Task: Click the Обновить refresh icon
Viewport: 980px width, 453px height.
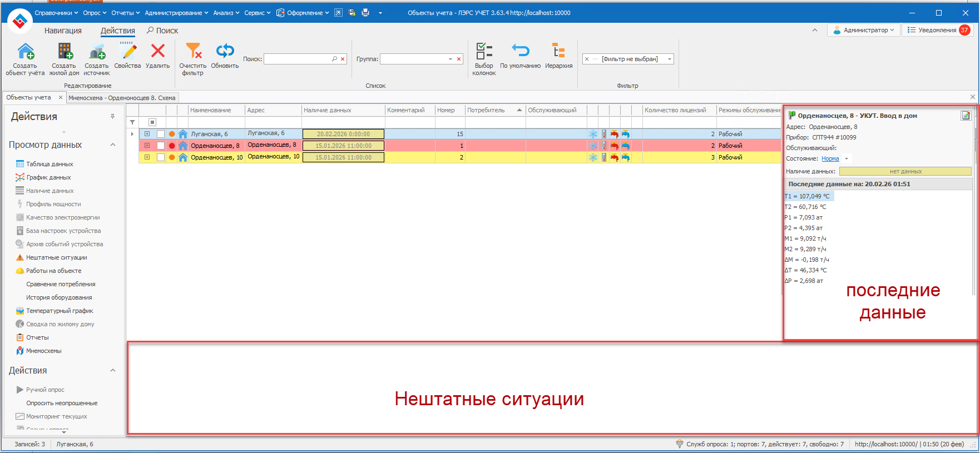Action: pyautogui.click(x=225, y=52)
